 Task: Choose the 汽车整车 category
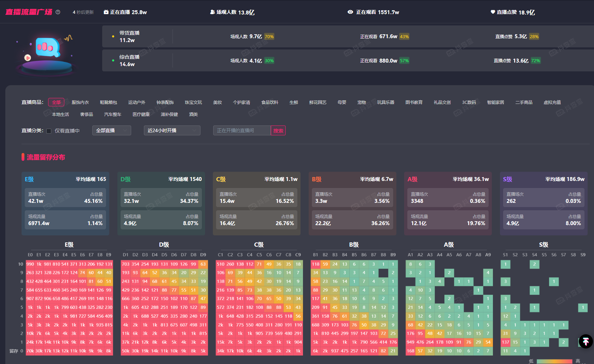click(113, 114)
